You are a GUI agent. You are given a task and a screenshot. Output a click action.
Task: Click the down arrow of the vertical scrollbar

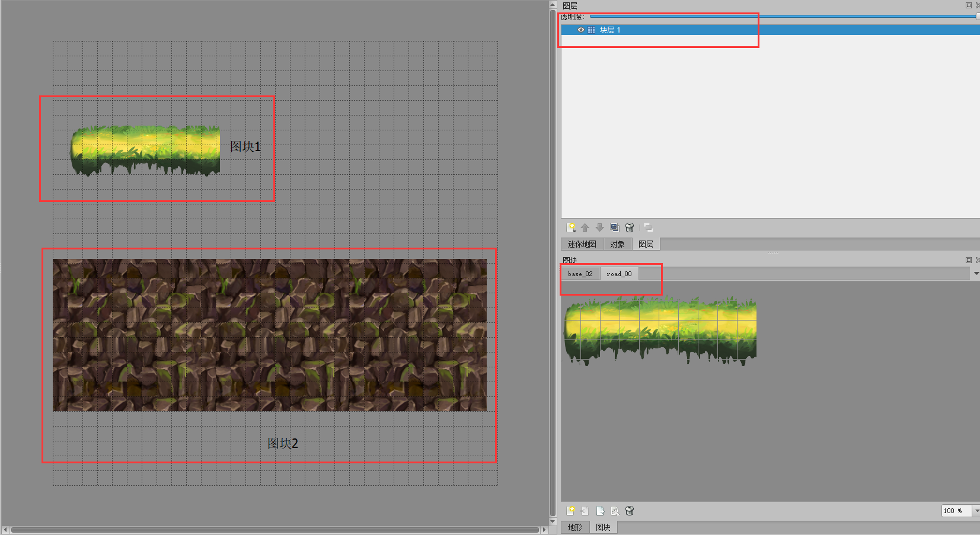tap(553, 522)
